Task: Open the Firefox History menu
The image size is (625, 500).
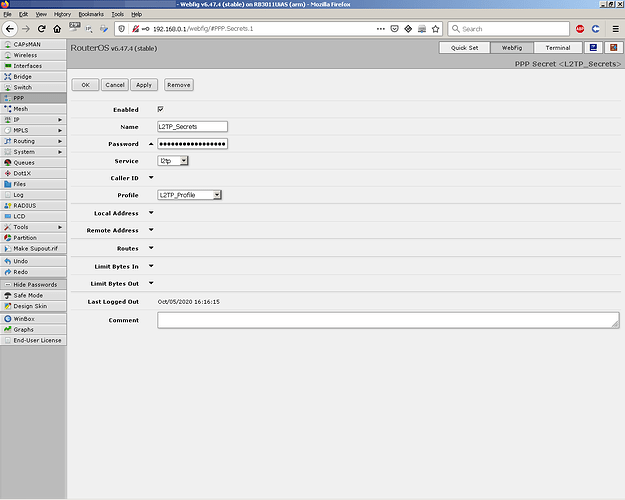Action: 62,14
